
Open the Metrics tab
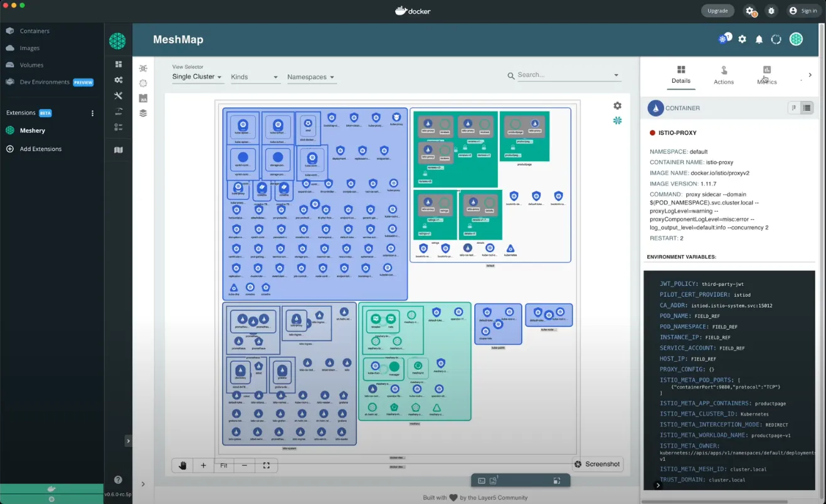pos(766,76)
